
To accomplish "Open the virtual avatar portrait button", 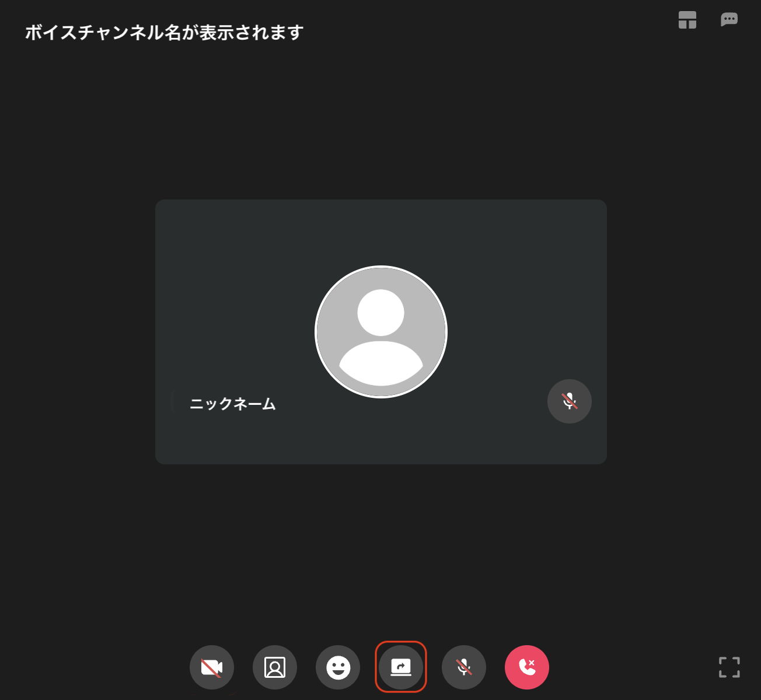I will 275,667.
